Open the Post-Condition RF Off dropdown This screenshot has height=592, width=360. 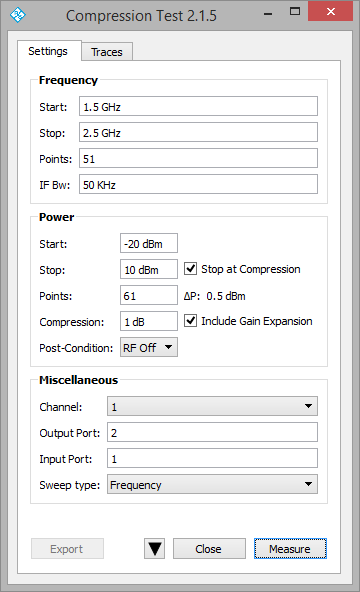[149, 347]
